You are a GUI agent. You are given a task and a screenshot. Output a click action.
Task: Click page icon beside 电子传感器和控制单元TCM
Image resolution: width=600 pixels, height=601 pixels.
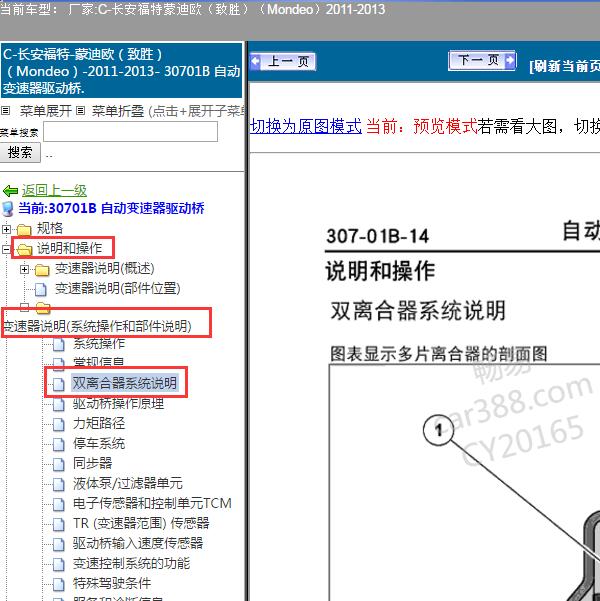pos(59,504)
